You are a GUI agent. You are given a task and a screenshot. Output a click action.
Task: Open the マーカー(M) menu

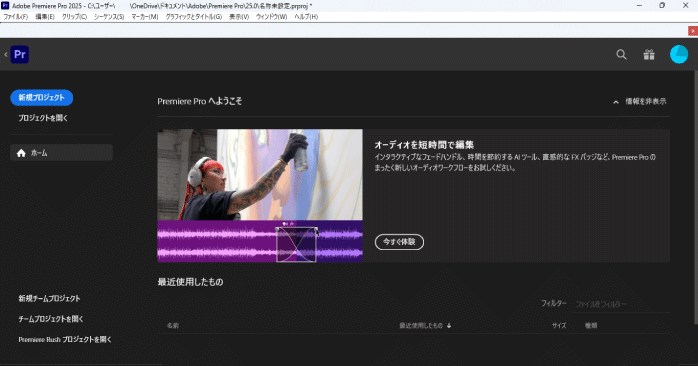(145, 16)
